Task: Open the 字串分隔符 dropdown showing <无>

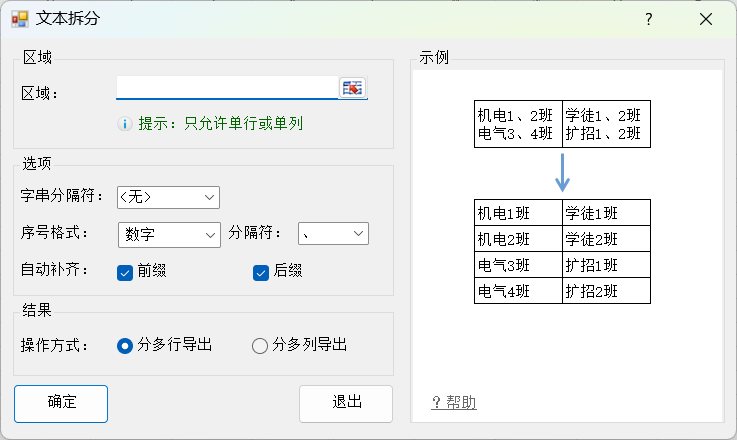Action: (168, 197)
